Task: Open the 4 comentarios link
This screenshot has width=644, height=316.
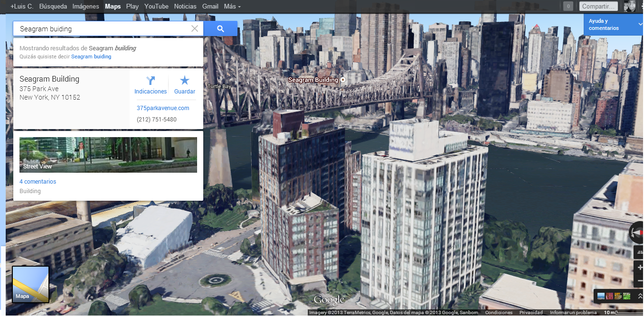Action: [x=38, y=182]
